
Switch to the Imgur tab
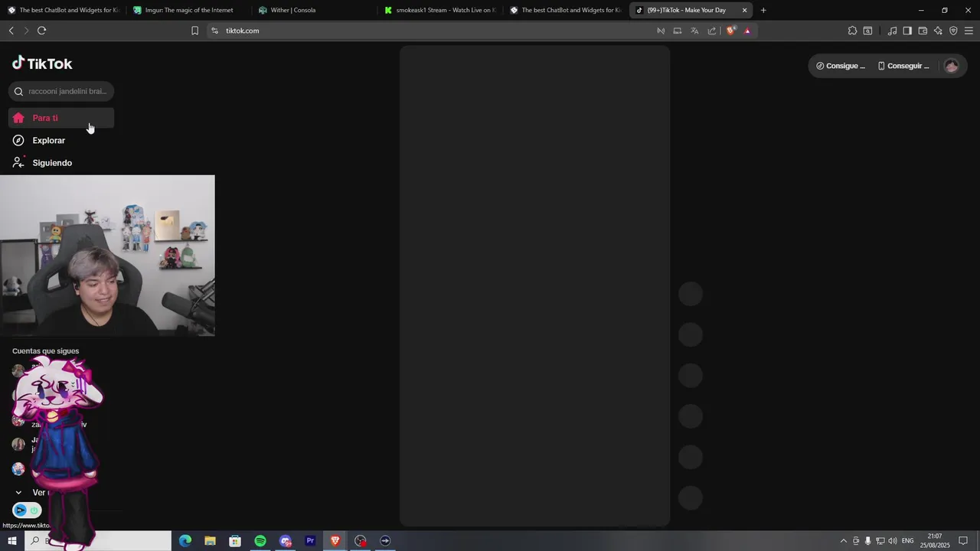point(188,10)
